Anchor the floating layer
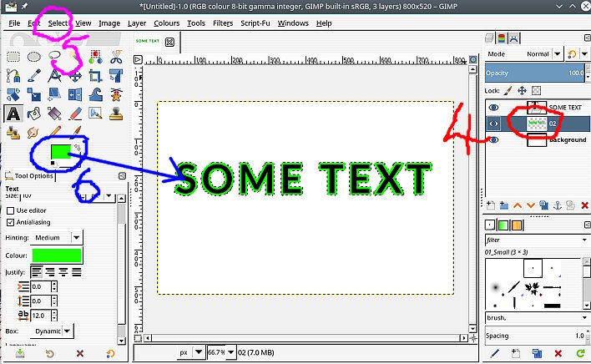The image size is (591, 364). click(x=557, y=205)
